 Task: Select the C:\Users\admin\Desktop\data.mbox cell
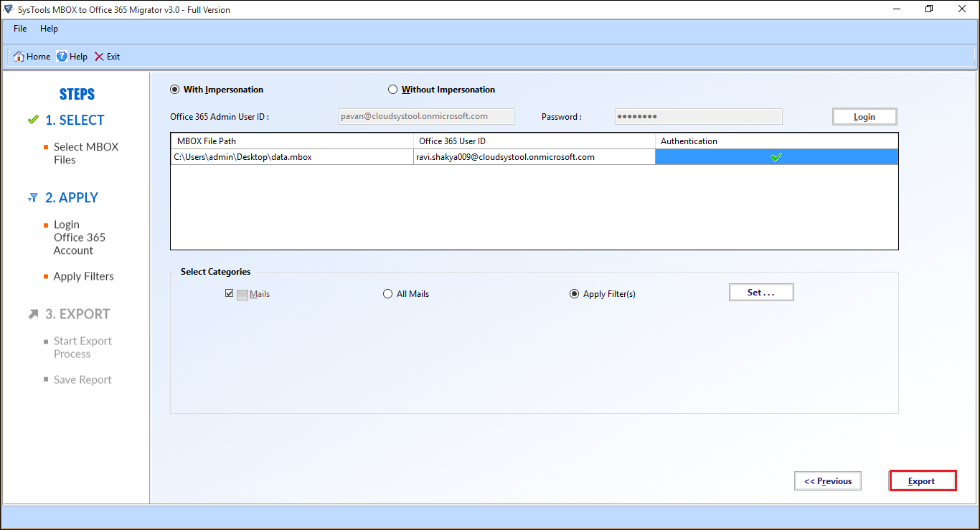coord(292,157)
